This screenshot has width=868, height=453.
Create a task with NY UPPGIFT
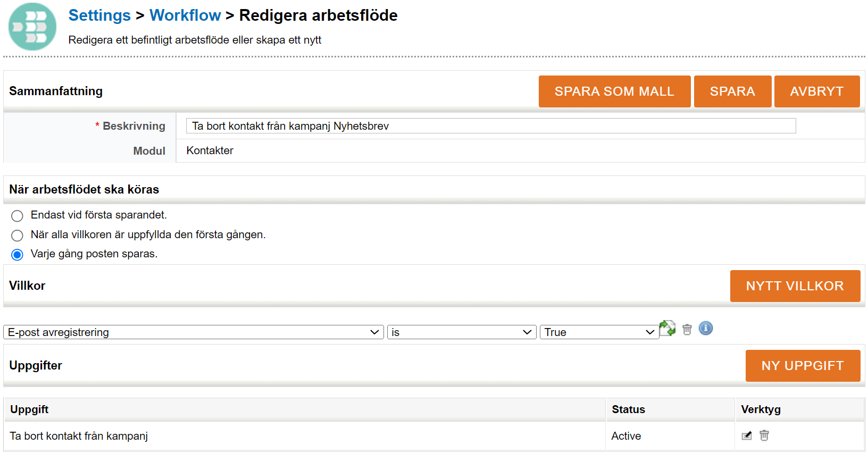[x=802, y=366]
